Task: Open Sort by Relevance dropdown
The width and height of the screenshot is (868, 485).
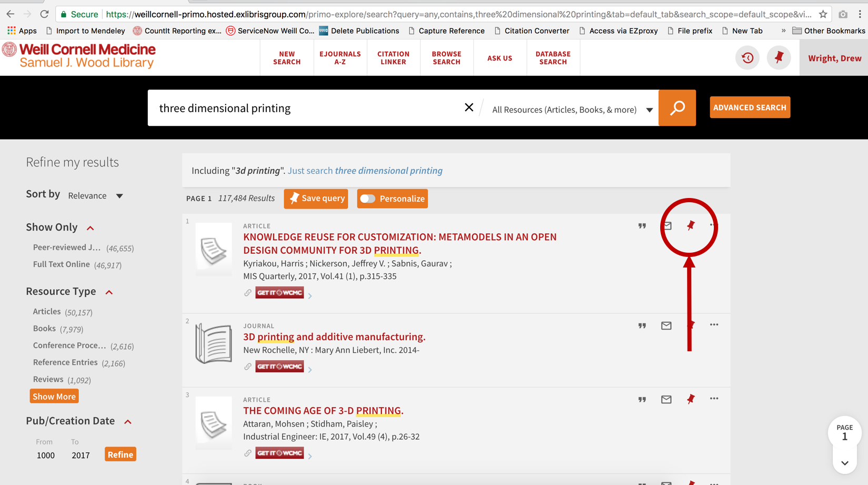Action: click(x=96, y=195)
